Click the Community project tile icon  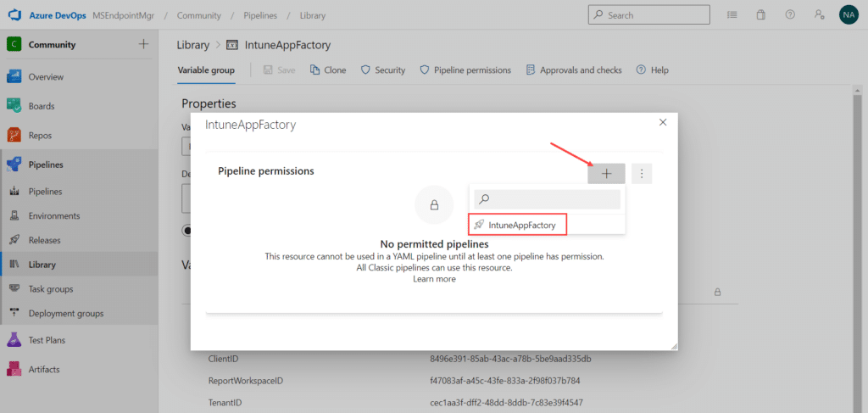click(x=14, y=44)
